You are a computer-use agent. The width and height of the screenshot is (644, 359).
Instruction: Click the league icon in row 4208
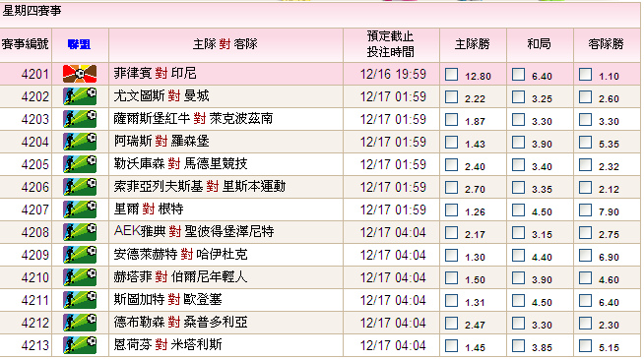coord(80,232)
